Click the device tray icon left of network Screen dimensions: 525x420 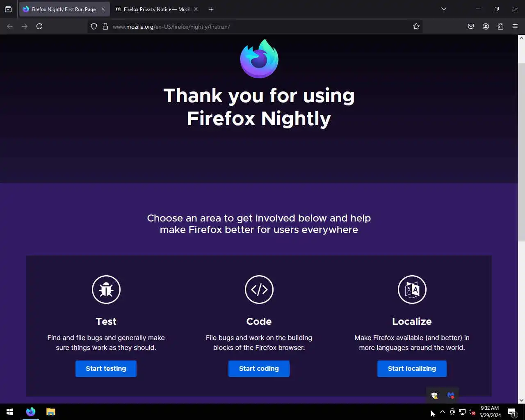452,412
